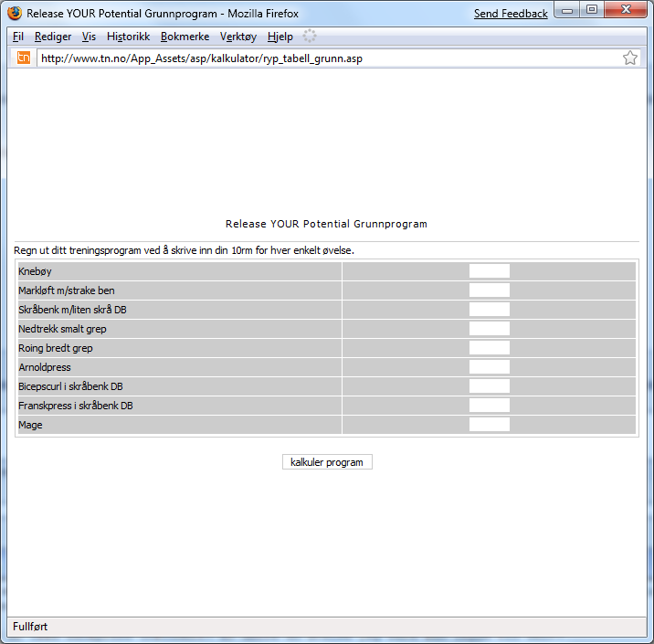Click the Franskpress i skråbenk DB label

pyautogui.click(x=76, y=406)
